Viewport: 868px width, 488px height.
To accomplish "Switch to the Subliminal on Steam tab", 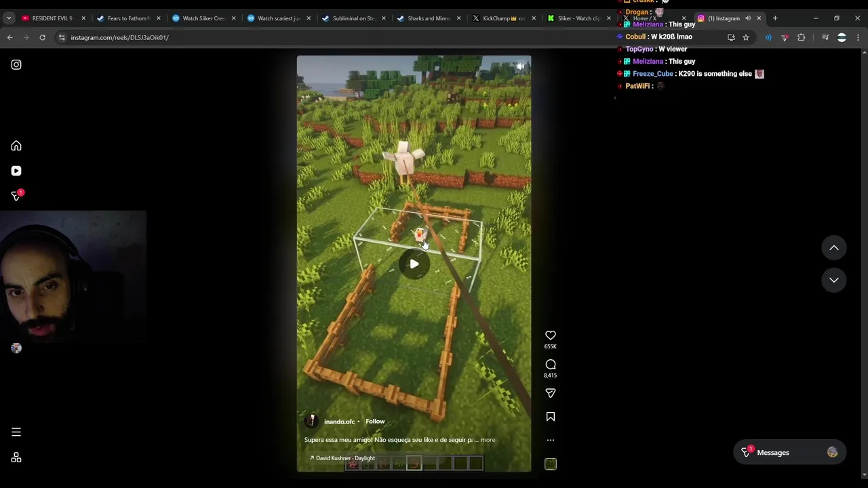I will [353, 18].
